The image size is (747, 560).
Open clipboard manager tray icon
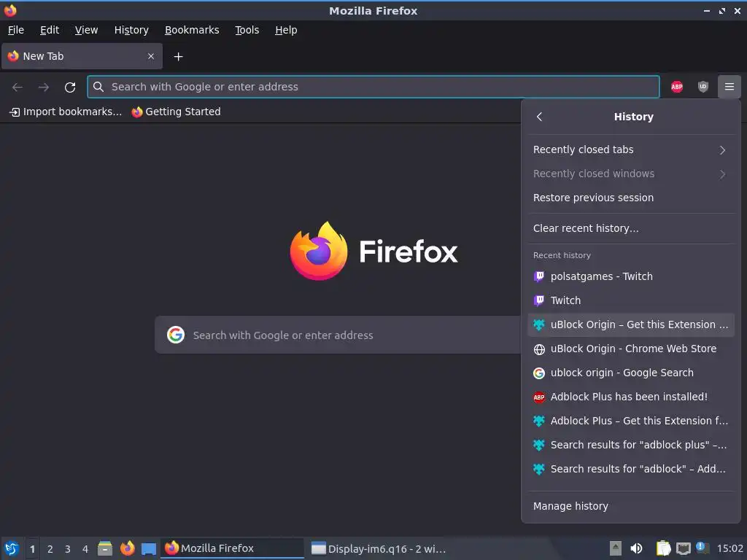[663, 548]
